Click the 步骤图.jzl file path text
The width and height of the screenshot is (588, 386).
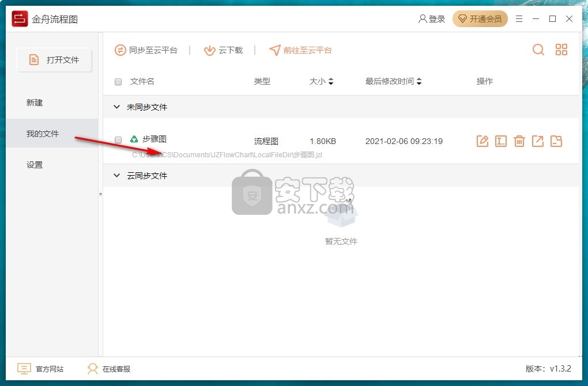click(227, 155)
